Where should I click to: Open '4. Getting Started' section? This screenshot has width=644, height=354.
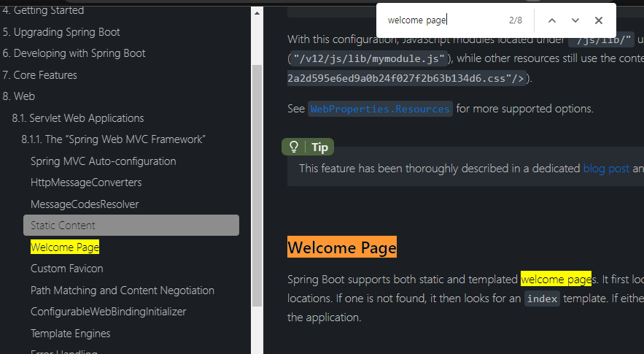[x=43, y=10]
